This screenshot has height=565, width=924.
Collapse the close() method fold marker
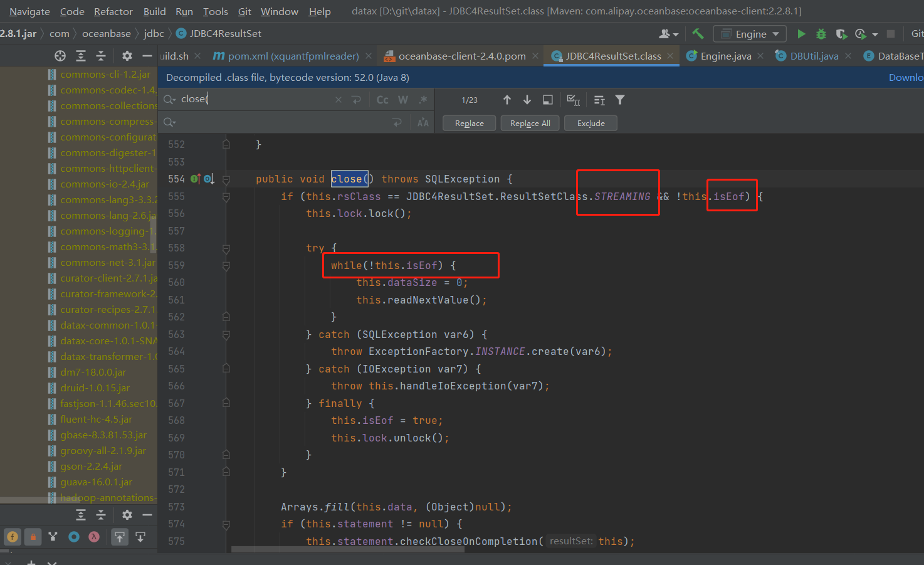226,179
